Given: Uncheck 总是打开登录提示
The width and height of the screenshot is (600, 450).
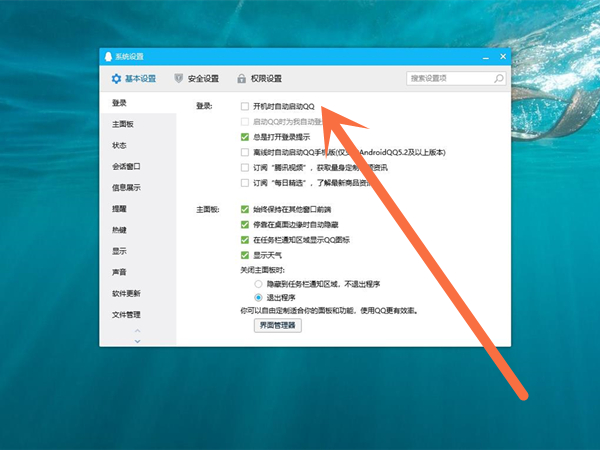Looking at the screenshot, I should click(245, 137).
